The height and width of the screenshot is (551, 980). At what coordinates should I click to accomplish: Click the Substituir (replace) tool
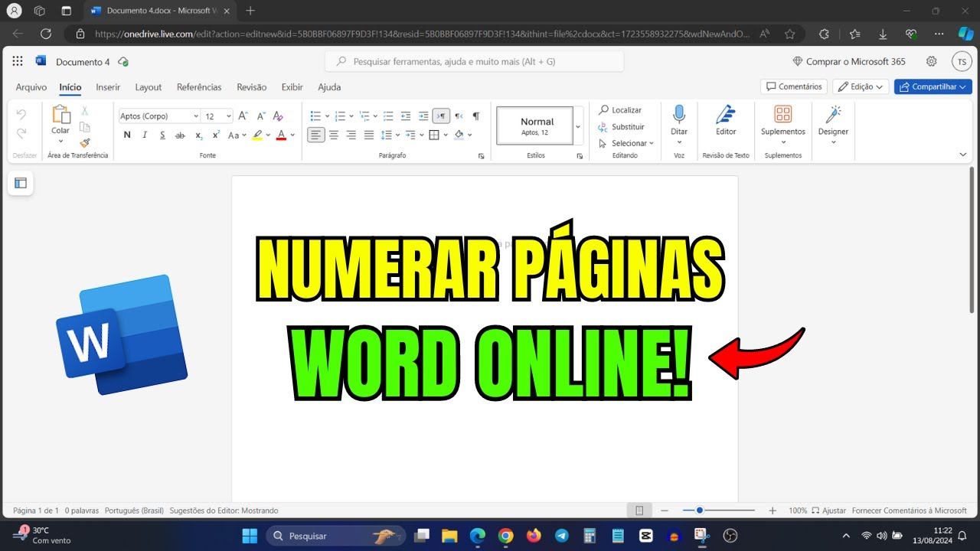tap(622, 127)
